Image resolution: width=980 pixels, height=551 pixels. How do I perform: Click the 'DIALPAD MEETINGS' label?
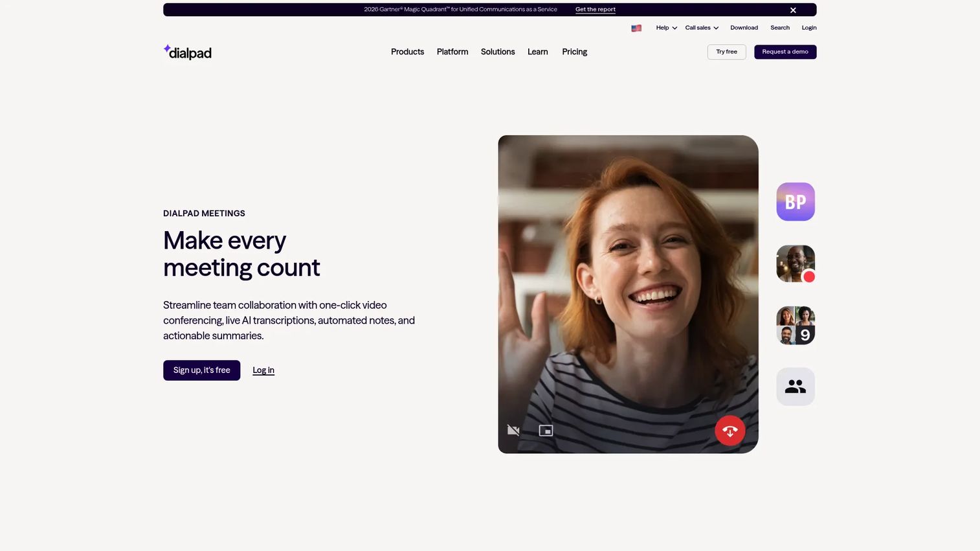tap(204, 214)
